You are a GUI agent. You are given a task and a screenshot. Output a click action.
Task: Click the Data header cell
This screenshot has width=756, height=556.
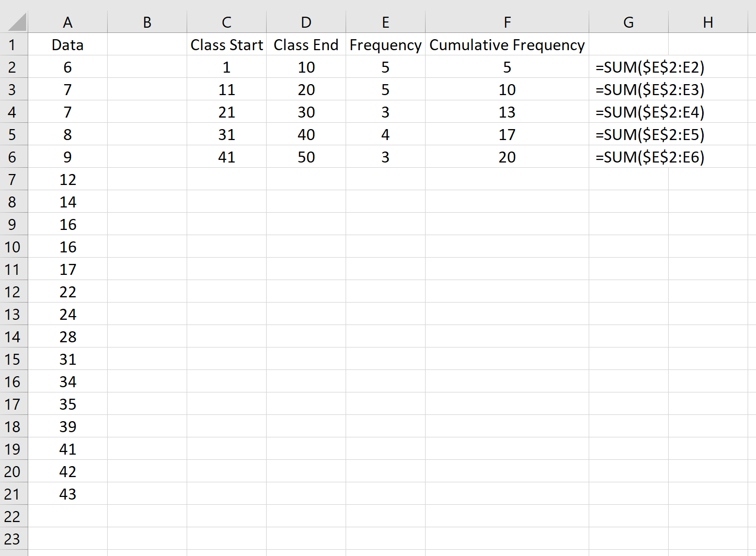coord(67,44)
